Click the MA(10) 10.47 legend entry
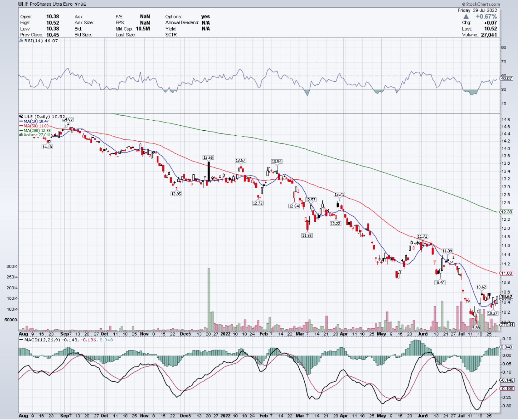Image resolution: width=518 pixels, height=420 pixels. (x=36, y=121)
